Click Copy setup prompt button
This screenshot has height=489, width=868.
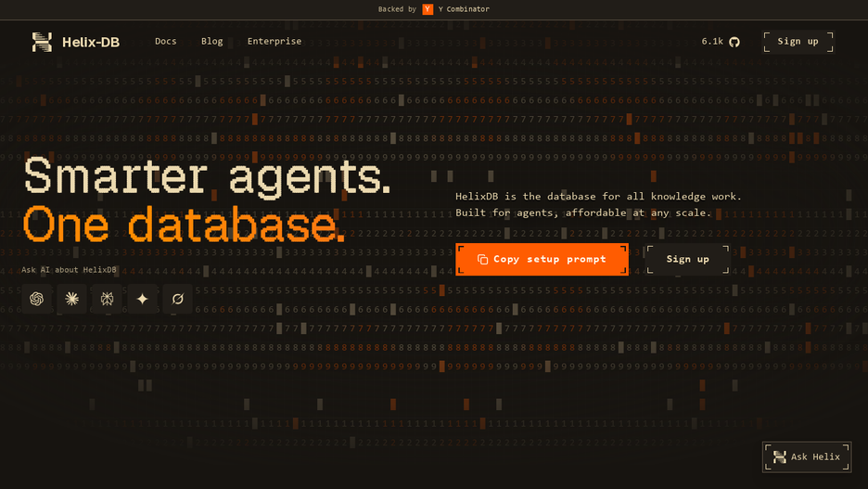tap(542, 259)
